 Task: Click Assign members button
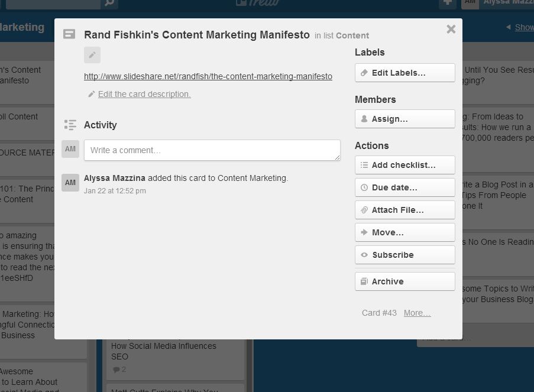coord(405,119)
